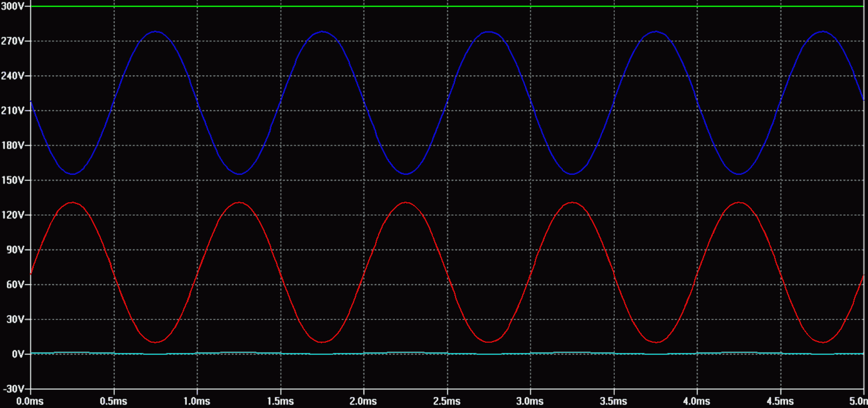Click the 60V vertical axis label
The height and width of the screenshot is (408, 868).
(14, 284)
